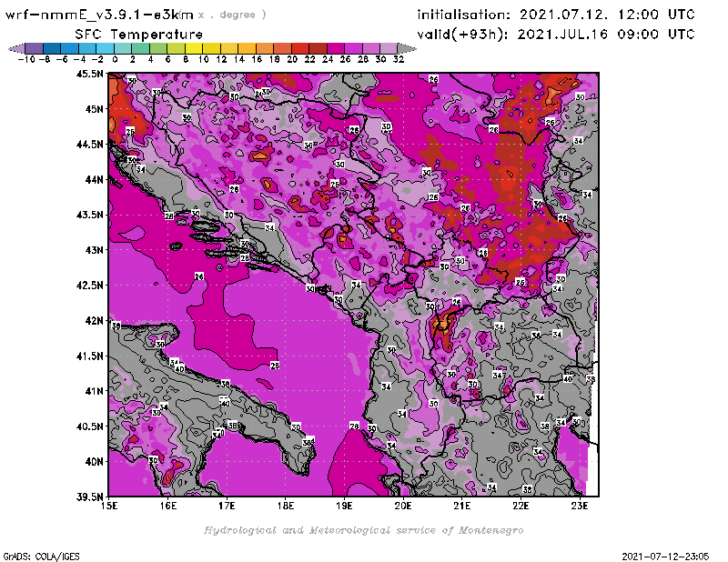
Task: Click the '20E' longitude label
Action: 403,506
